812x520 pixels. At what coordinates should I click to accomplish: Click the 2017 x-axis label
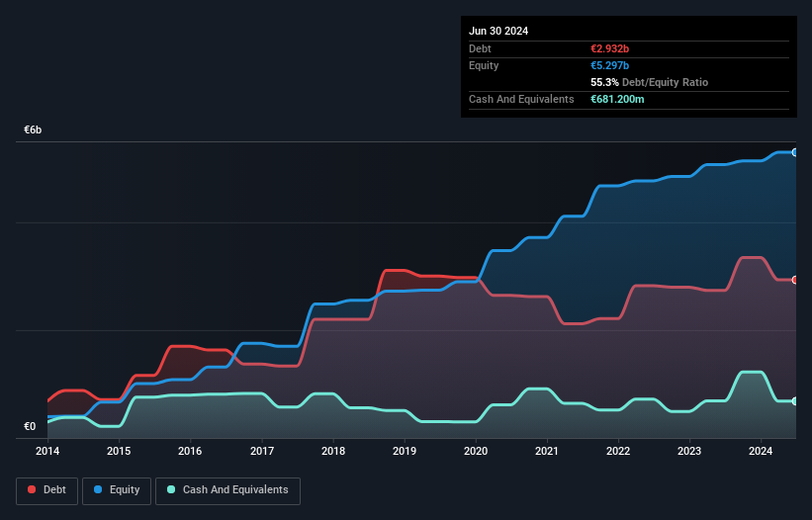(262, 451)
